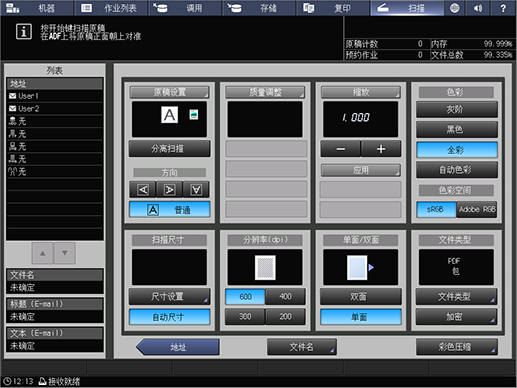Open 原稿设置 original settings
The height and width of the screenshot is (388, 517).
coord(169,92)
